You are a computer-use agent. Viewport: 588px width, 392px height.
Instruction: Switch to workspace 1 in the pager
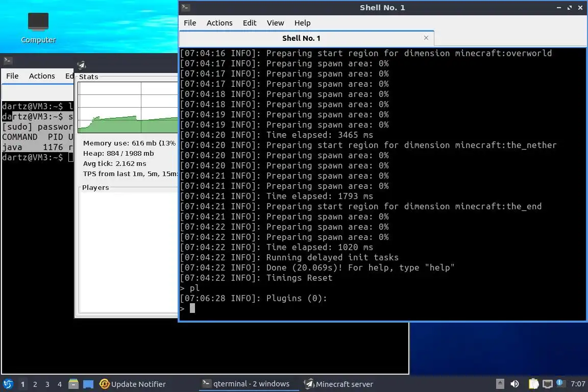pyautogui.click(x=23, y=384)
